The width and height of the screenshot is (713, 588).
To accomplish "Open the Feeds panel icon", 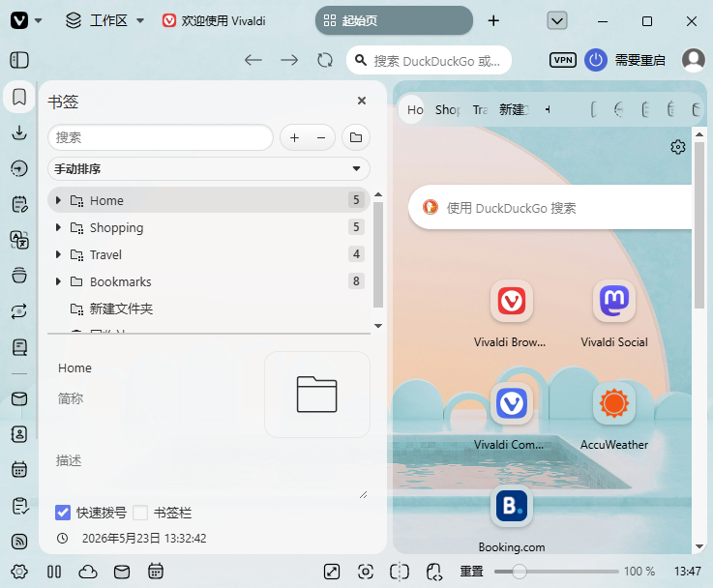I will tap(19, 542).
